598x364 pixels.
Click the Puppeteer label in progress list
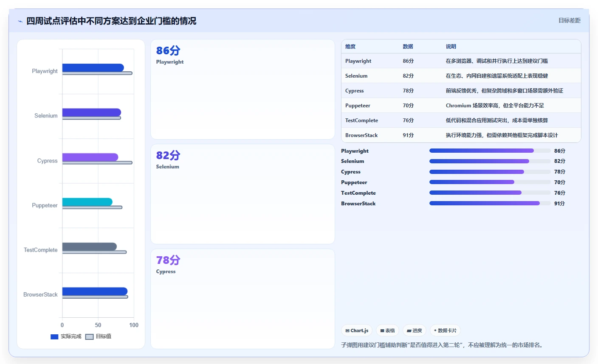[354, 182]
